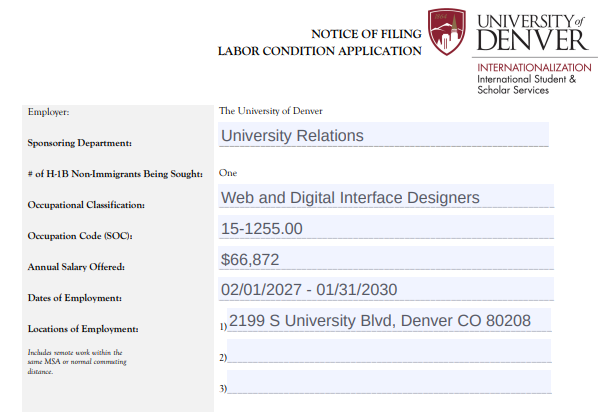Click 'The University of Denver' employer value
The height and width of the screenshot is (412, 601).
[271, 111]
